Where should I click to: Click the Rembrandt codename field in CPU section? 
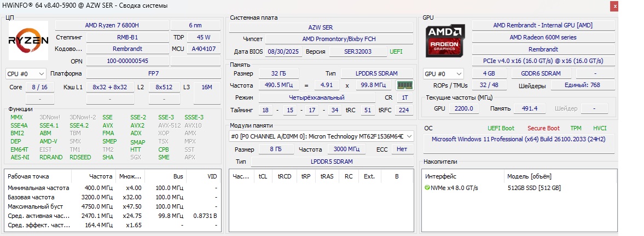click(x=127, y=49)
